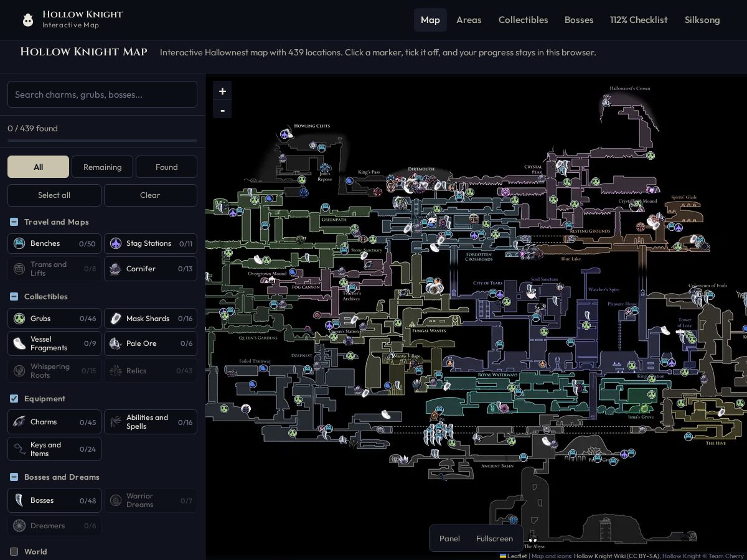Switch to the Areas tab
The image size is (747, 560).
tap(469, 20)
